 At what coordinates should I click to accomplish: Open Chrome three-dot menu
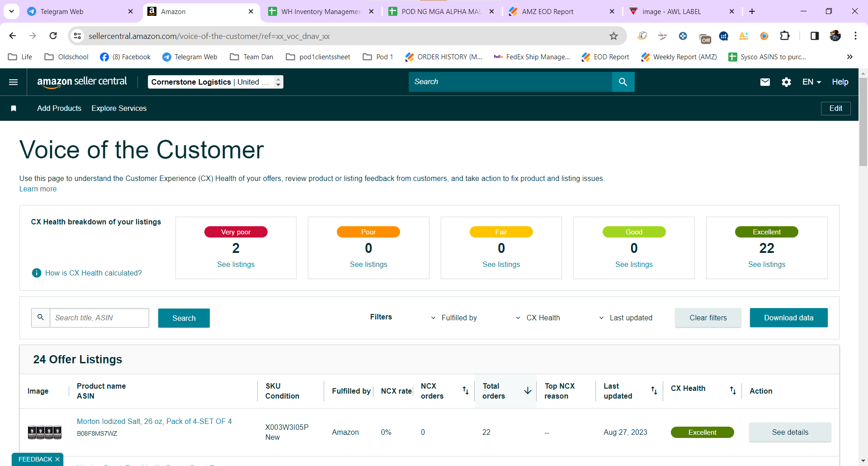click(855, 36)
